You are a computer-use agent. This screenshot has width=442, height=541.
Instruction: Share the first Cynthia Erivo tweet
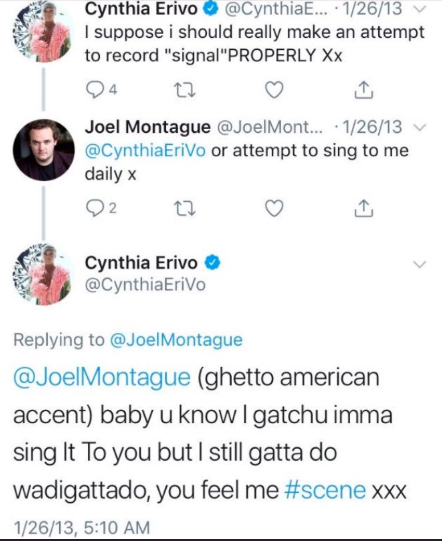coord(364,90)
